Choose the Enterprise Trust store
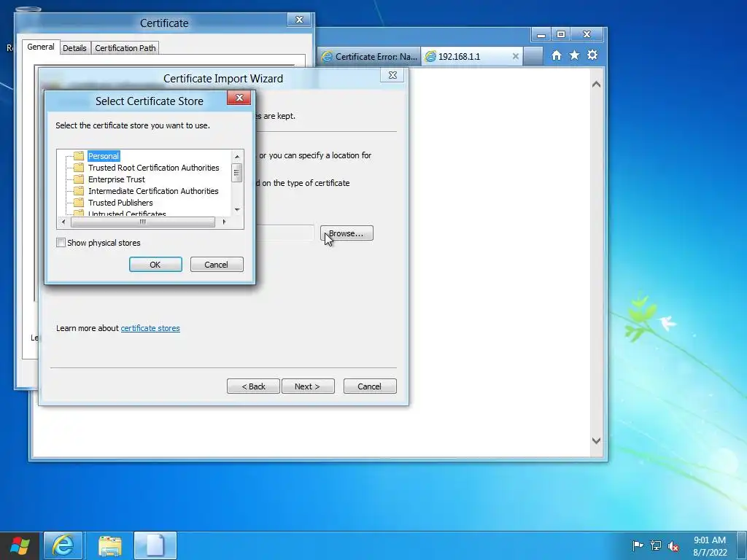 tap(116, 179)
